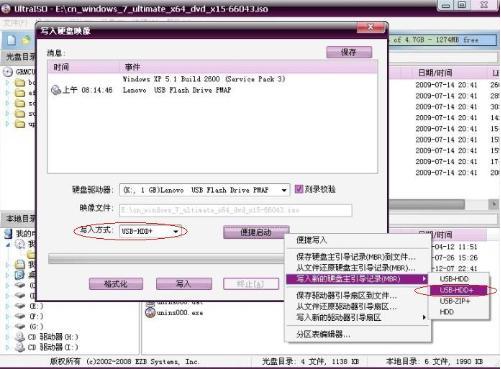Choose 便捷写入 from the popup menu
This screenshot has height=369, width=501.
tap(358, 240)
